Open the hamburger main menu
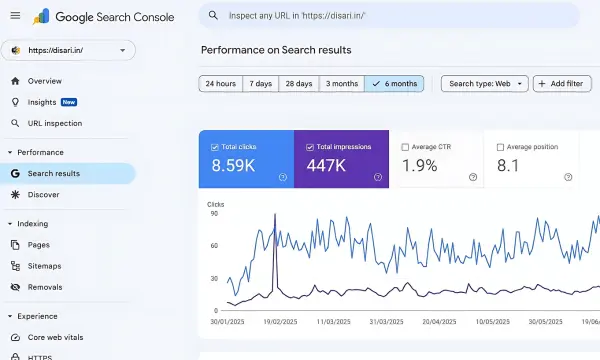The image size is (600, 360). pos(15,16)
